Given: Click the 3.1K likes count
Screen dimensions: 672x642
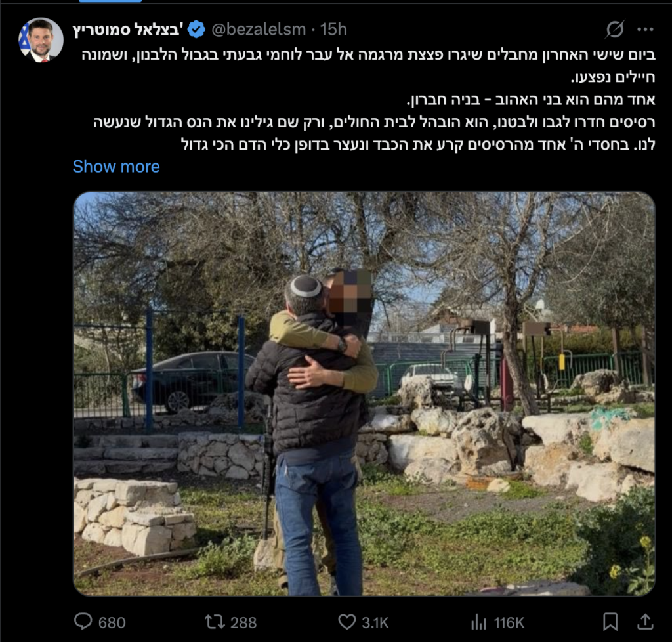Looking at the screenshot, I should point(375,622).
